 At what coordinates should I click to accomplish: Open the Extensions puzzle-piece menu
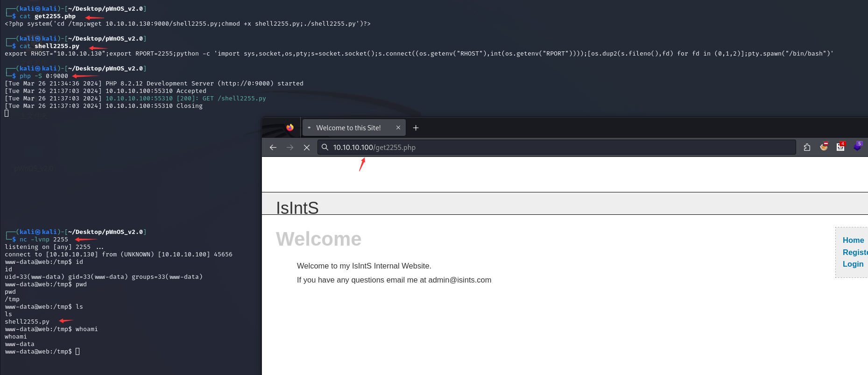click(807, 147)
